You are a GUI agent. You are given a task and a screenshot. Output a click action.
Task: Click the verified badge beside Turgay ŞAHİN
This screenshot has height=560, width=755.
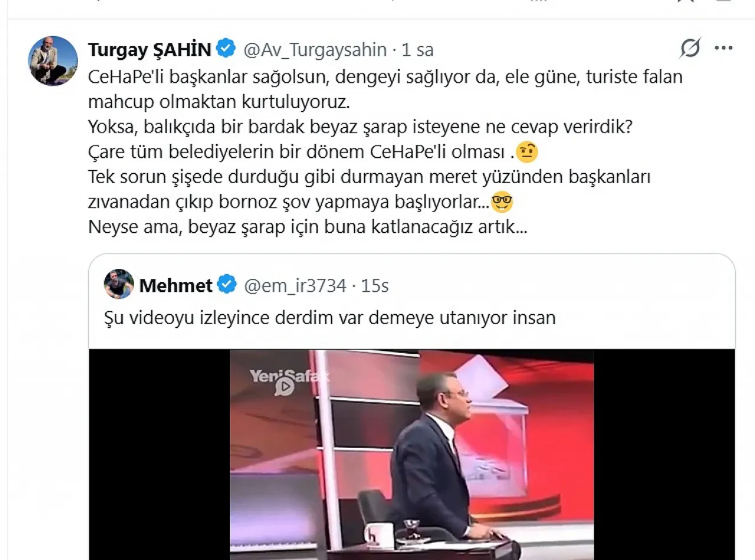(x=226, y=50)
